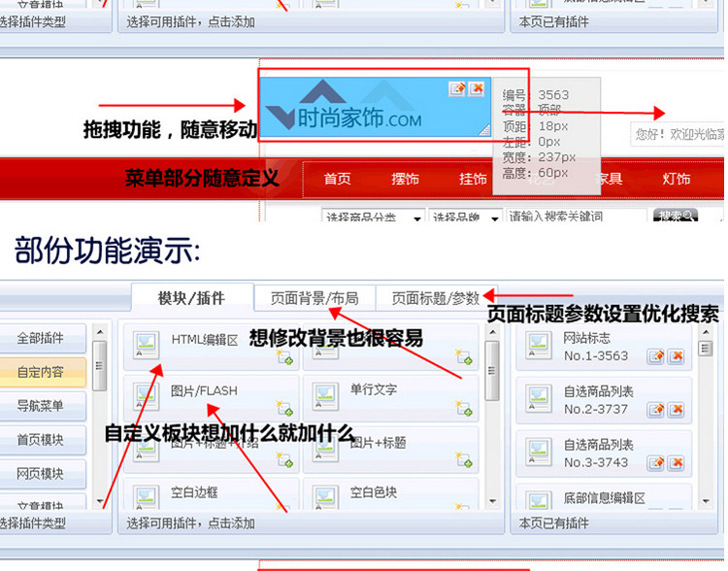Delete the 自选商品列表 No.3-3743 plugin

(677, 463)
